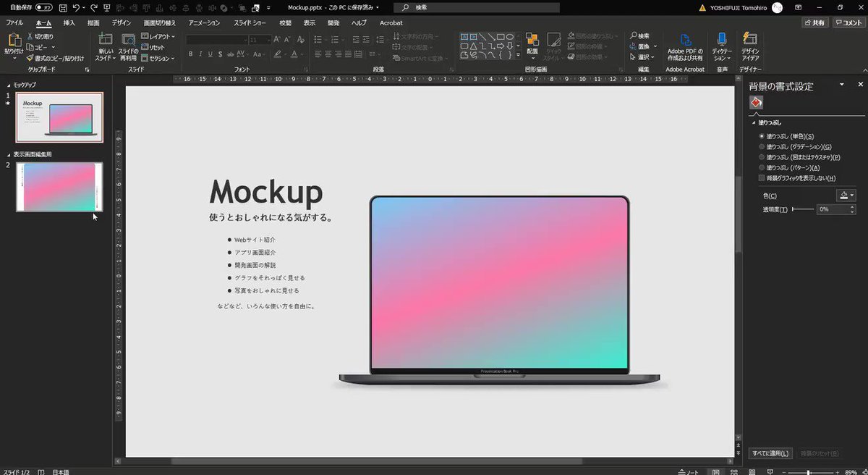Click the すべてに適用(L) button
The image size is (868, 475).
point(769,453)
